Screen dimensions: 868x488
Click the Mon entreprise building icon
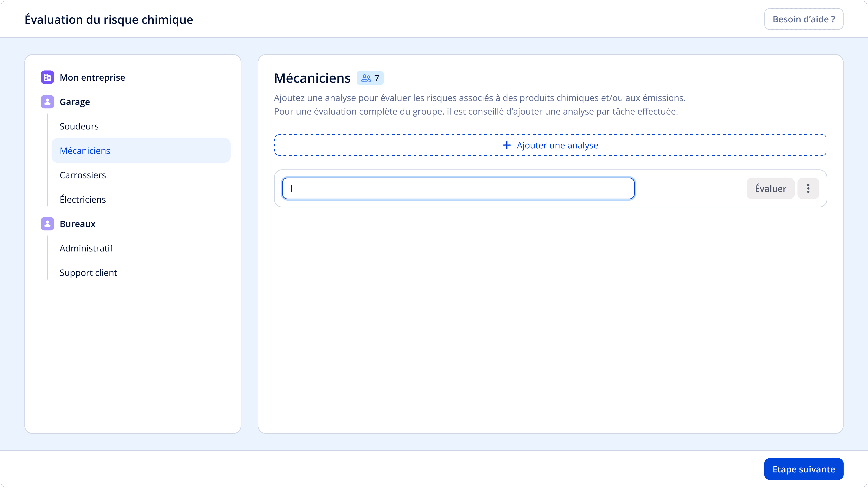click(x=47, y=77)
